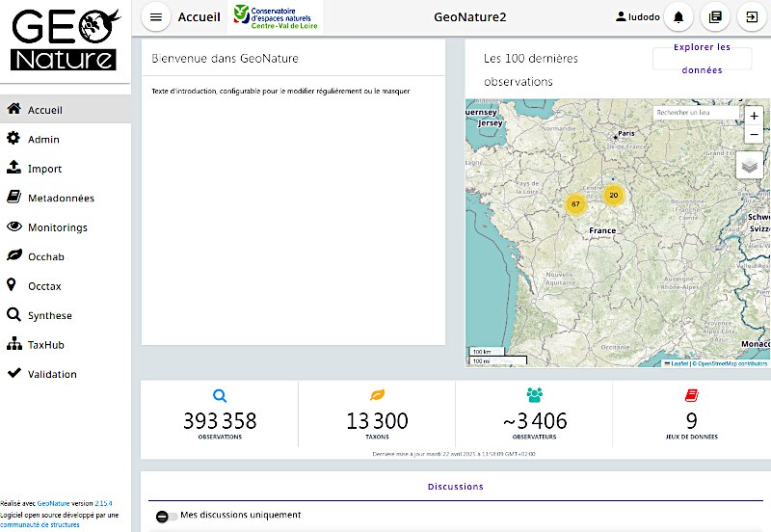This screenshot has width=771, height=532.
Task: Go to the Import module
Action: click(x=44, y=169)
